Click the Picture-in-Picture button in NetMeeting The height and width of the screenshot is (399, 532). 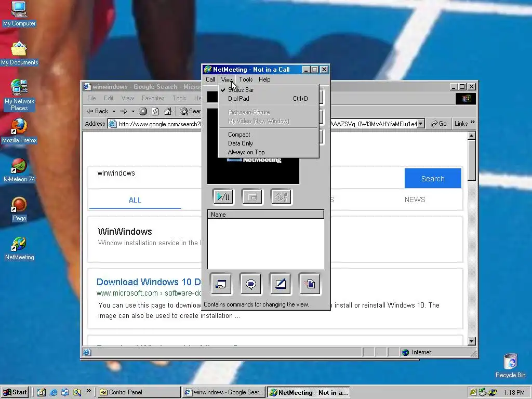[x=252, y=197]
